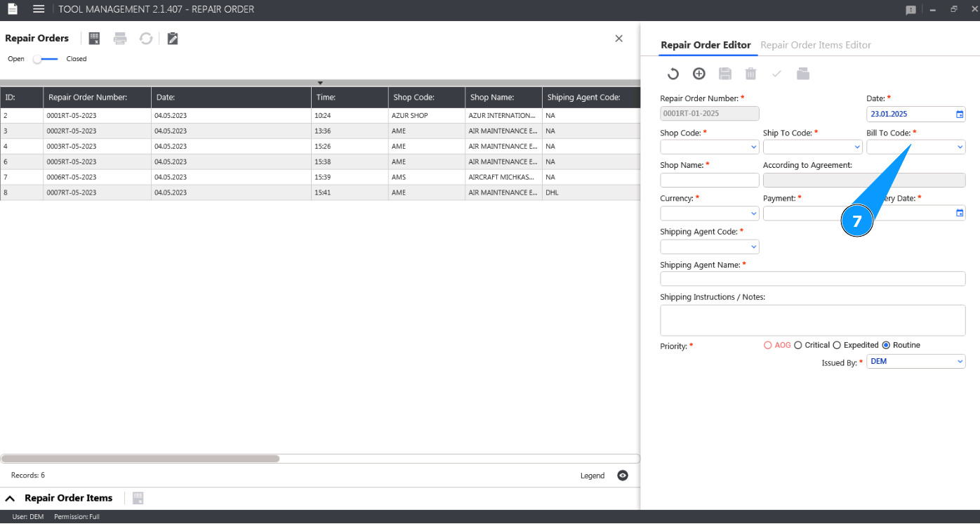This screenshot has width=980, height=524.
Task: Open the calendar picker for Delivery Date
Action: 960,213
